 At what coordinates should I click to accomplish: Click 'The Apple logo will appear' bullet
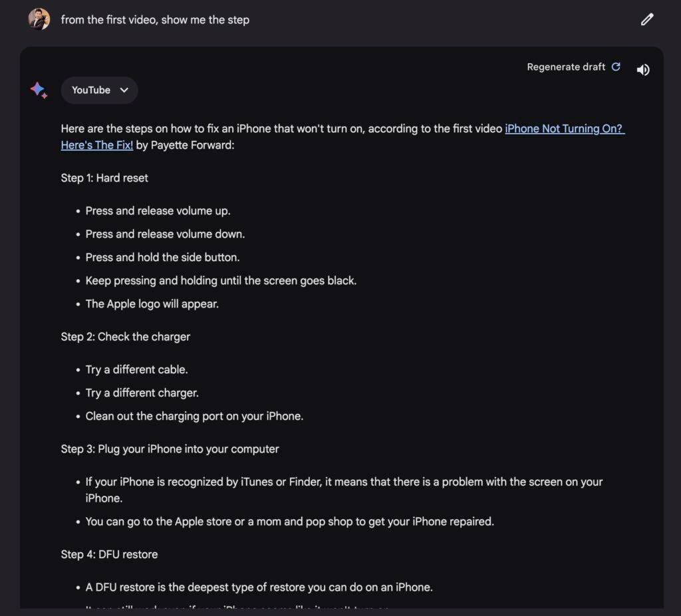click(152, 304)
